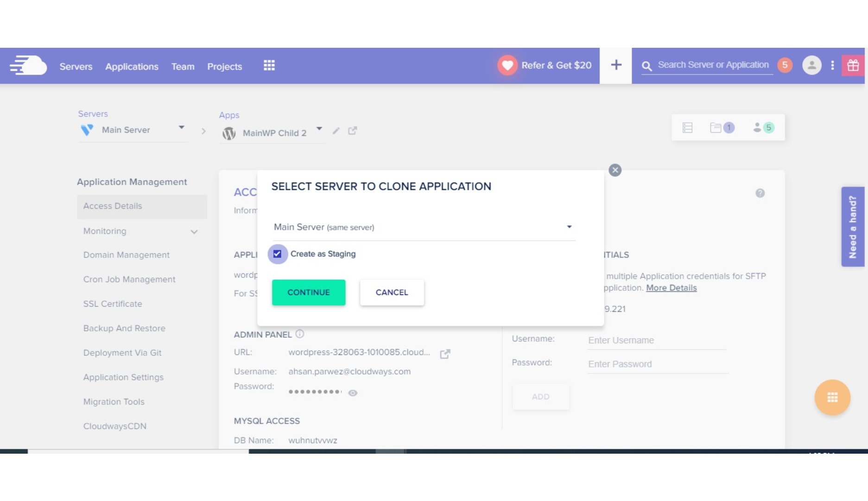Click the server list icon in top-right panel
Screen dimensions: 868x501
point(687,128)
